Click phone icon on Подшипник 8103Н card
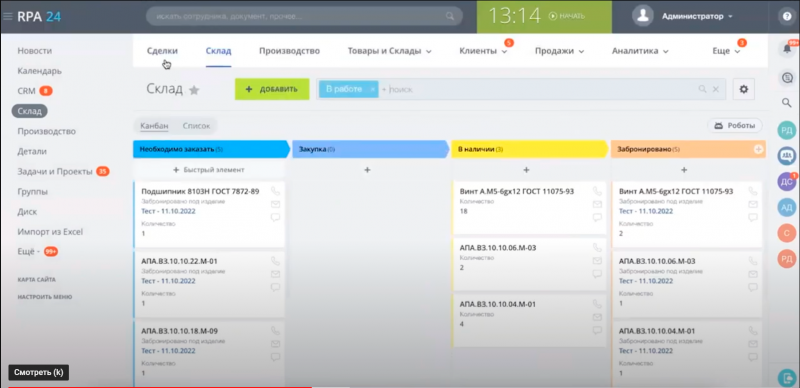The image size is (800, 388). tap(276, 191)
